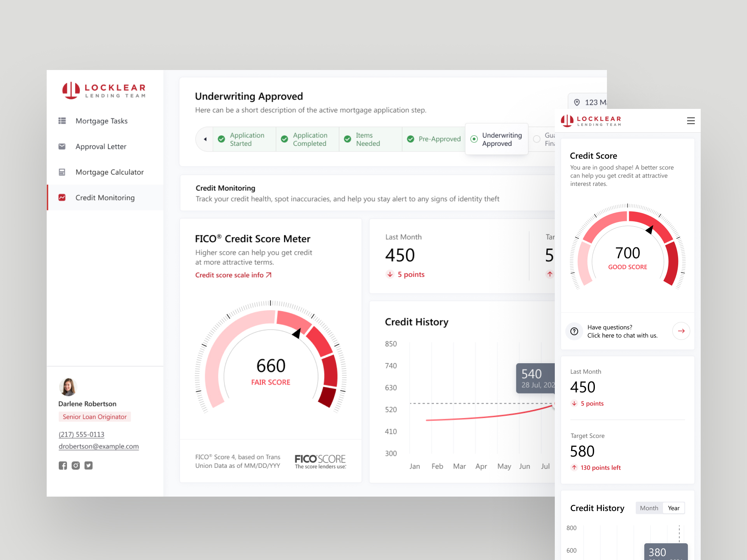Open the Instagram icon in the sidebar footer
The height and width of the screenshot is (560, 747).
75,465
